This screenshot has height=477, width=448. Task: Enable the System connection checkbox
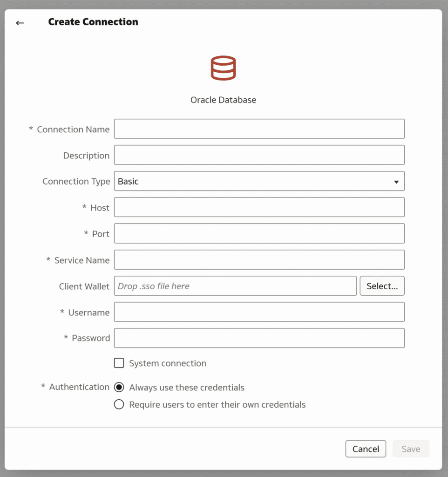click(x=119, y=363)
